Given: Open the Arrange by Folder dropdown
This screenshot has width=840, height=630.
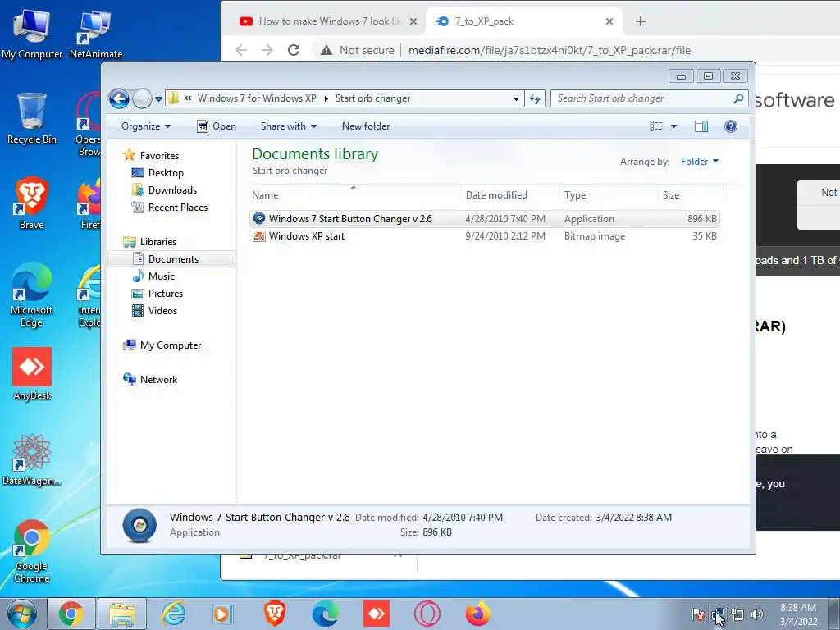Looking at the screenshot, I should [x=699, y=162].
